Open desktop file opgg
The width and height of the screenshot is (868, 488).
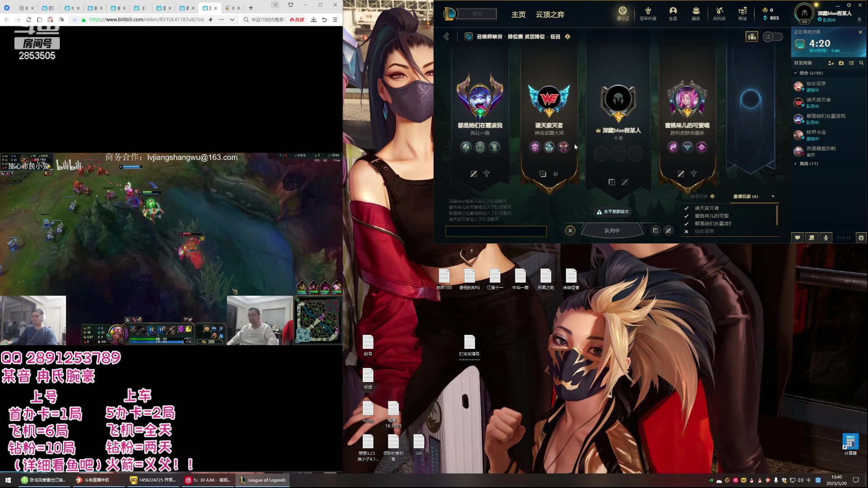click(368, 412)
